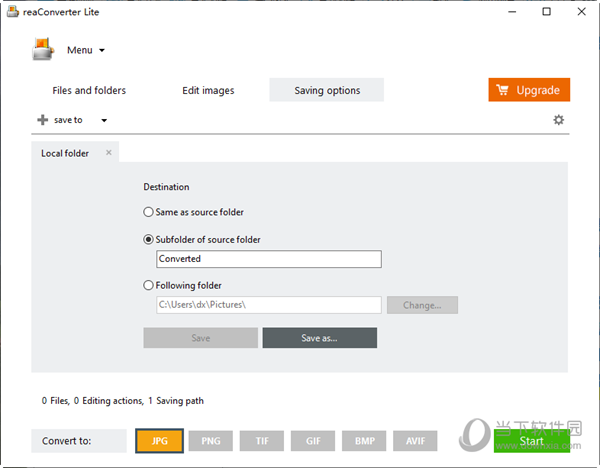Close the Local folder tab
Viewport: 600px width, 468px height.
(109, 153)
